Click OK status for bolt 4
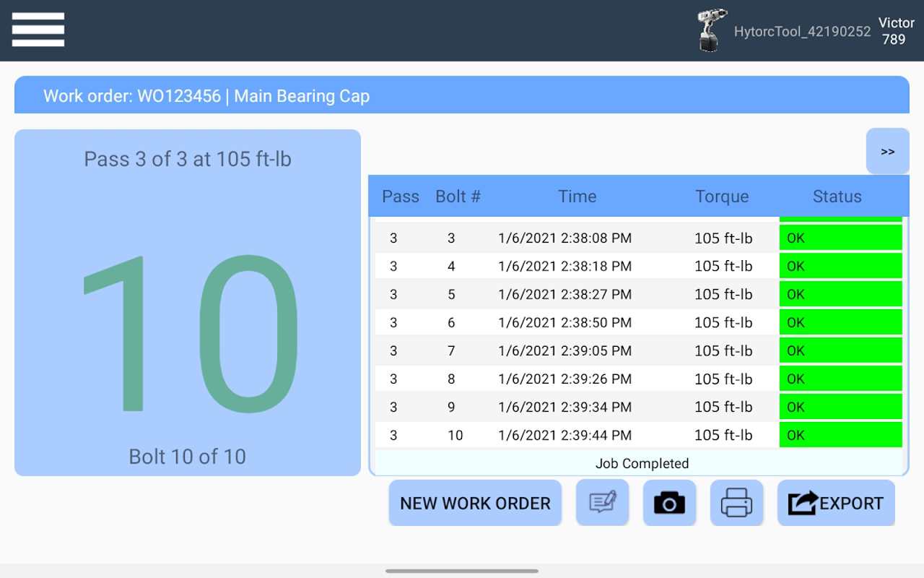The width and height of the screenshot is (924, 578). (841, 266)
